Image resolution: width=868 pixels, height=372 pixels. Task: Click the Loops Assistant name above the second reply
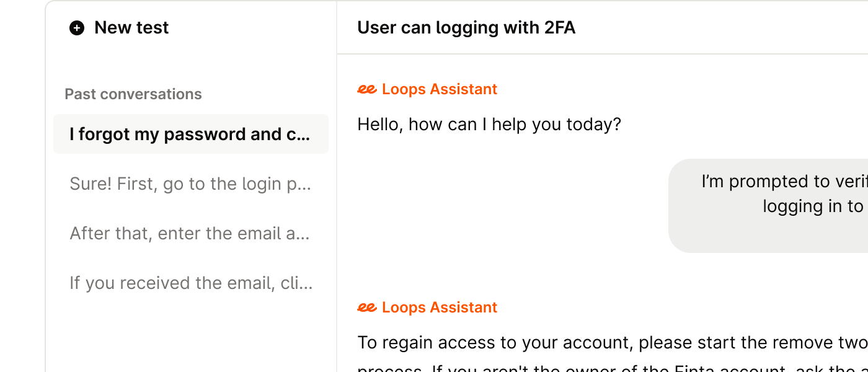(x=439, y=308)
